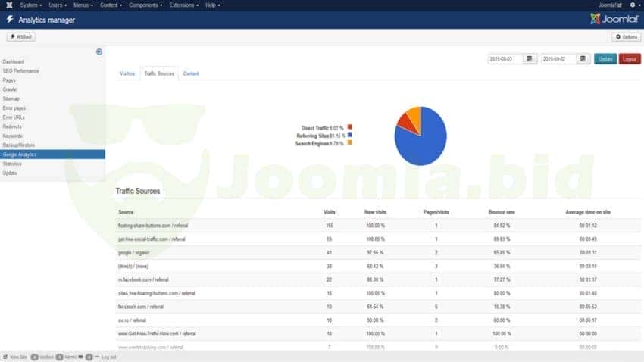Switch to the Content tab
The image size is (644, 362).
click(191, 73)
